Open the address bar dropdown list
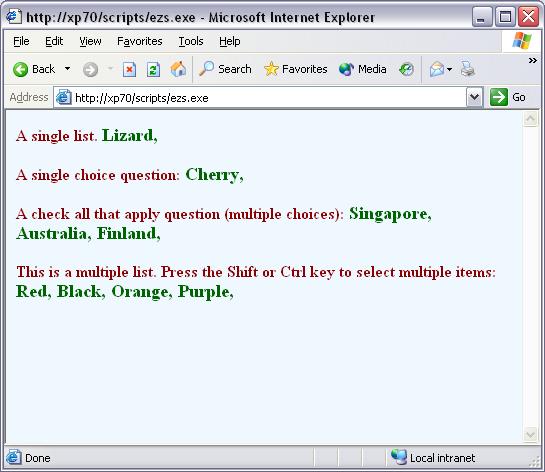The image size is (545, 472). 474,97
